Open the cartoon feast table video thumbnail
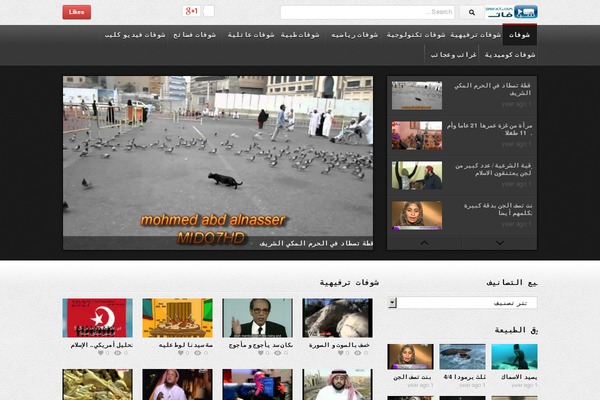The width and height of the screenshot is (600, 400). [178, 318]
